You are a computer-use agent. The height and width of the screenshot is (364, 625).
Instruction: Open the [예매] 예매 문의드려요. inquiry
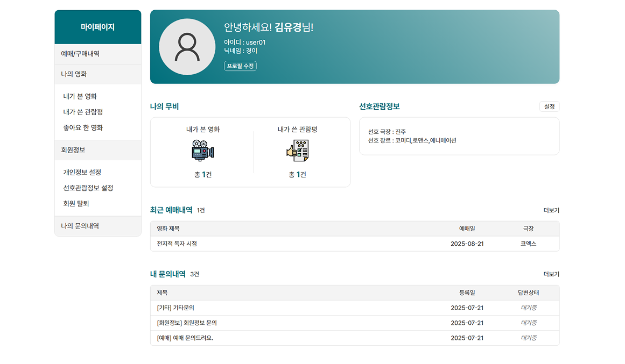186,338
